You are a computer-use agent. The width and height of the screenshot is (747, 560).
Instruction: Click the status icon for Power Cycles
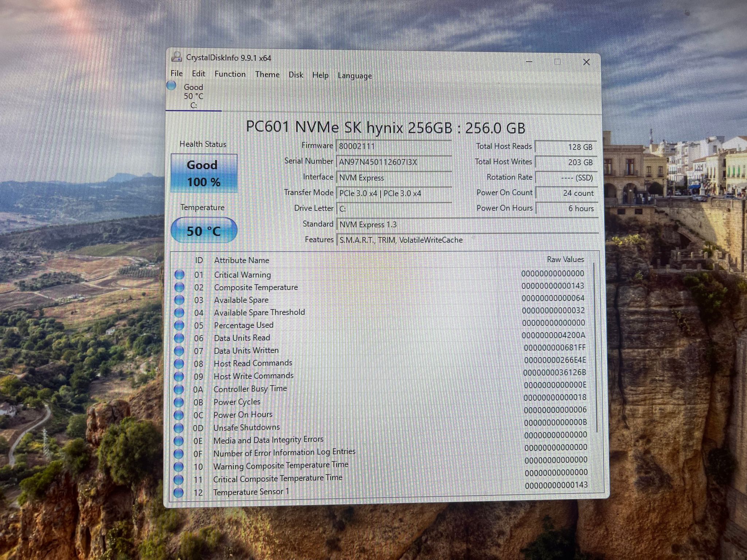pyautogui.click(x=179, y=402)
